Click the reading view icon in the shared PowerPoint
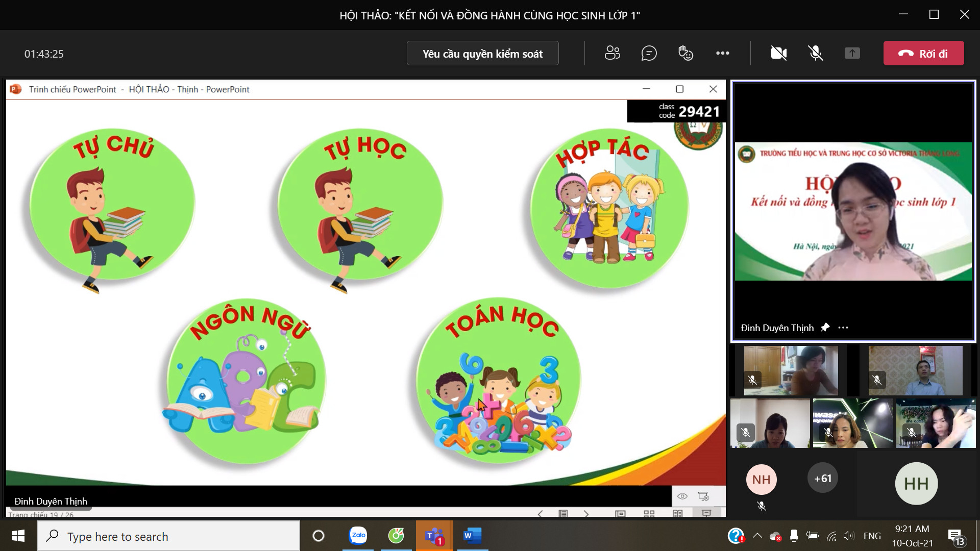Screen dimensions: 980x551 (x=678, y=513)
